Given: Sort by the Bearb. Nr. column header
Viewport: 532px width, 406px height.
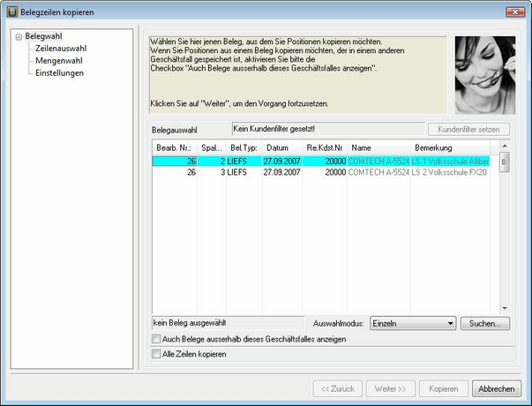Looking at the screenshot, I should click(173, 147).
